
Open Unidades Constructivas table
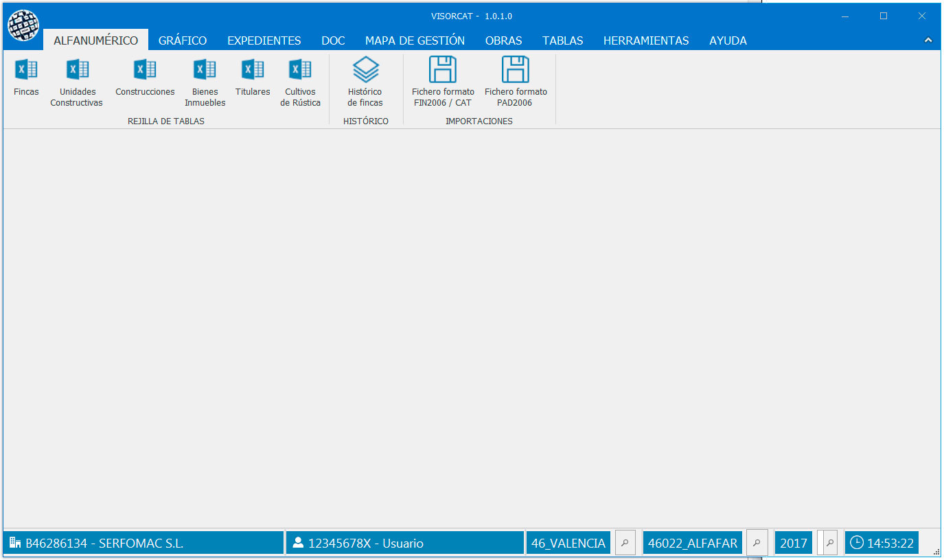[x=76, y=82]
